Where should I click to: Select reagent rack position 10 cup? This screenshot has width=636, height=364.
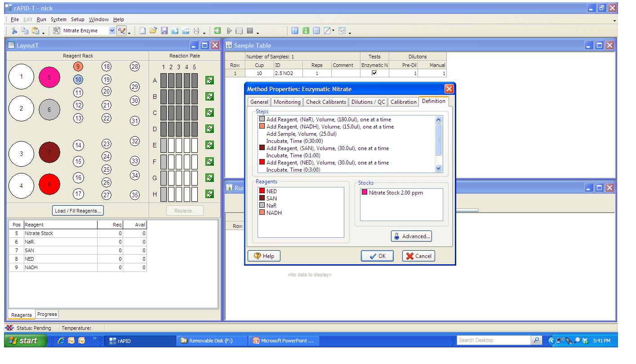pos(78,80)
